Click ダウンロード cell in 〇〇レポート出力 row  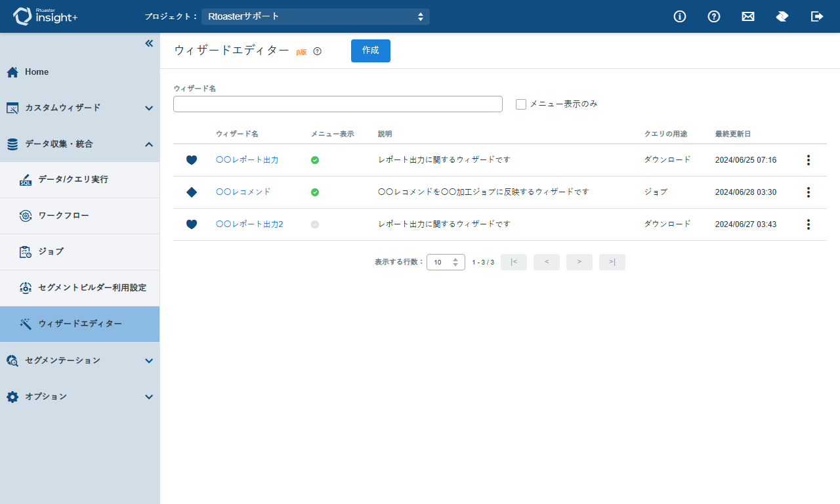click(667, 160)
